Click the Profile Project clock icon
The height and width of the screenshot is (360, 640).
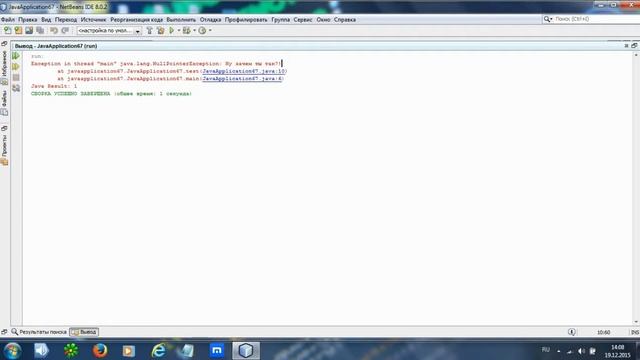coord(202,31)
